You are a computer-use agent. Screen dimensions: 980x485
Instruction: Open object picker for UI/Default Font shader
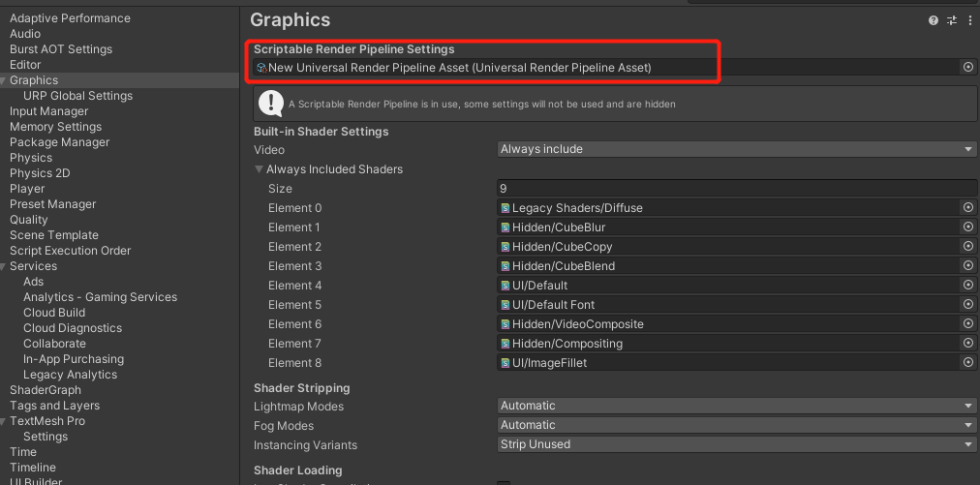point(968,304)
